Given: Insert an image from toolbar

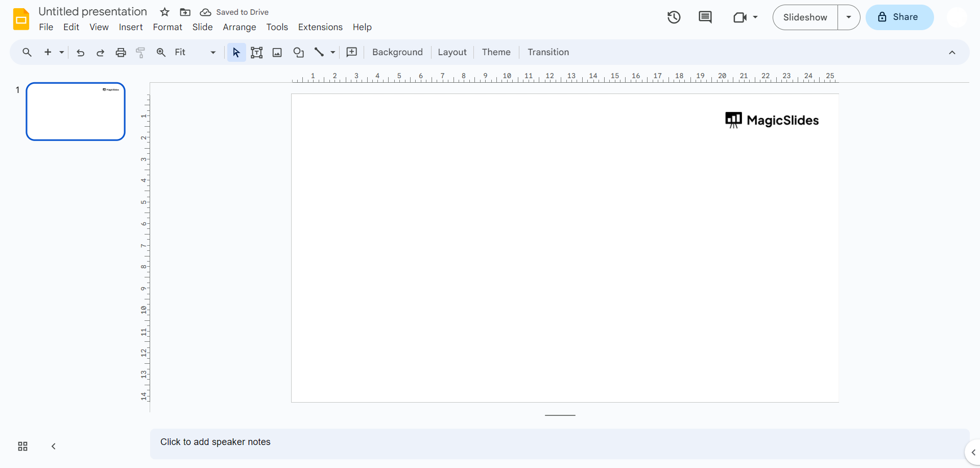Looking at the screenshot, I should [277, 52].
